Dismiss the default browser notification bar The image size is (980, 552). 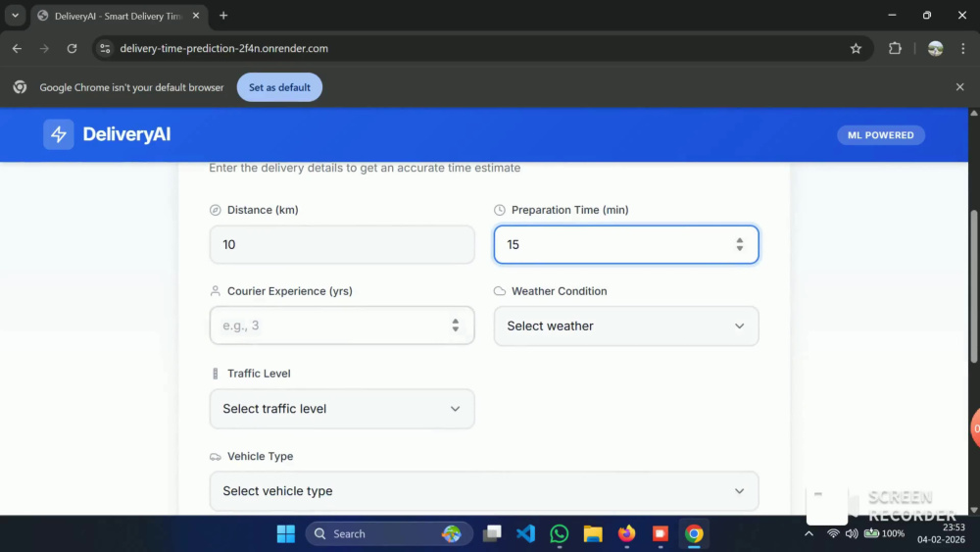click(960, 87)
